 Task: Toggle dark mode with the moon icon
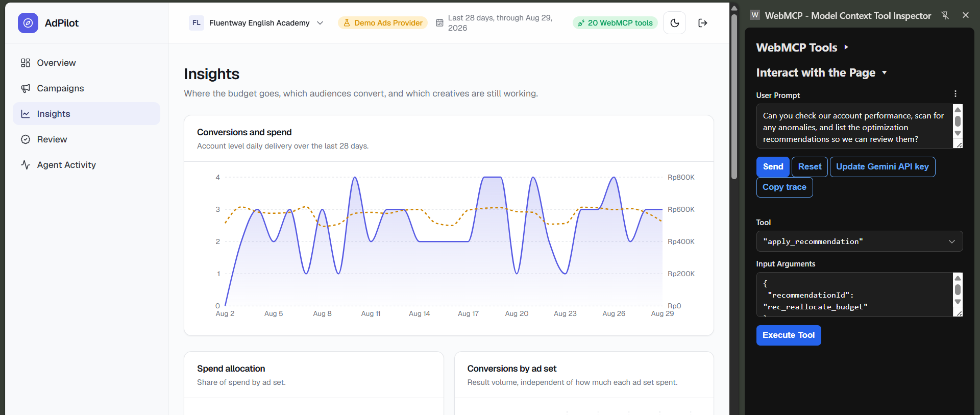pyautogui.click(x=674, y=23)
